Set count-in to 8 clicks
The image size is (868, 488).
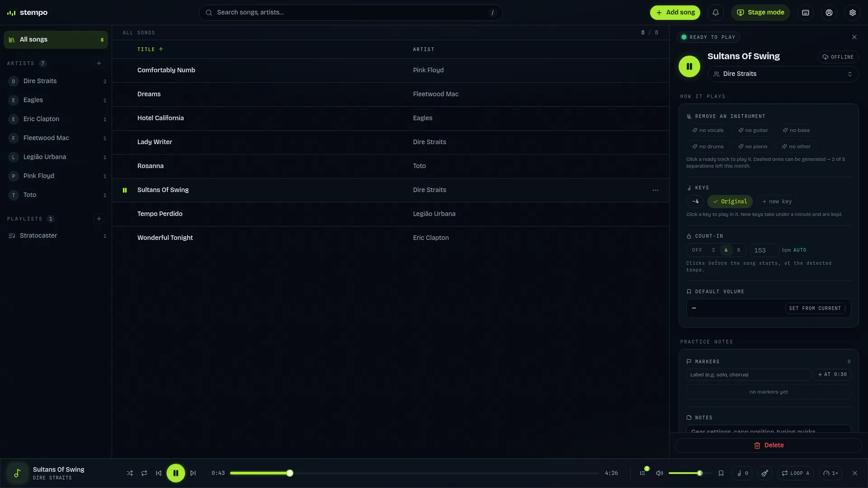coord(739,250)
